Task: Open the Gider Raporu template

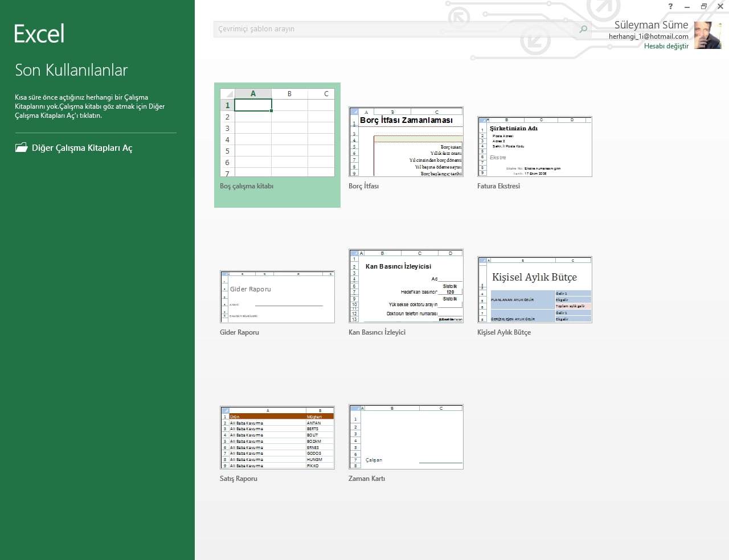Action: pos(277,297)
